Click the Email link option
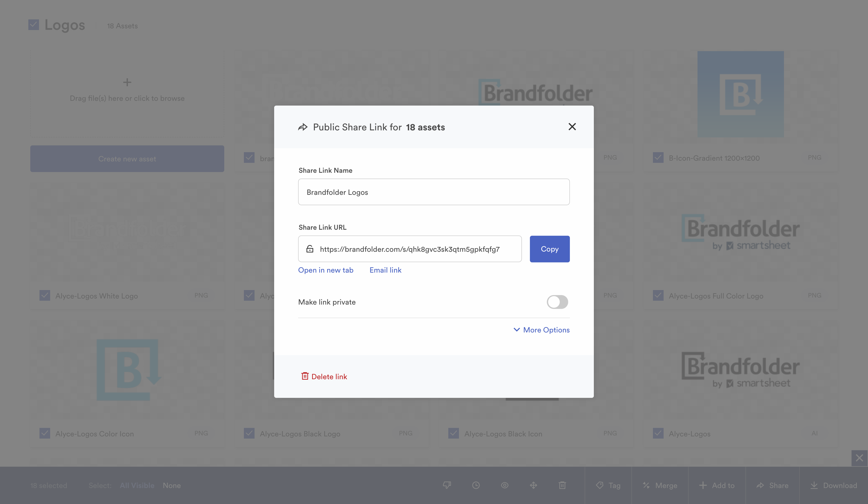Screen dimensions: 868x504 (385, 270)
